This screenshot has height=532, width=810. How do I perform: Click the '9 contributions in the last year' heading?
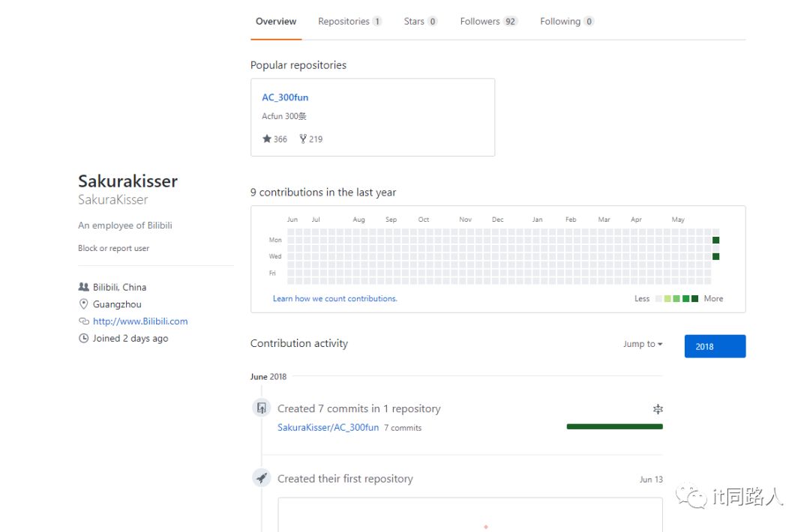point(322,193)
